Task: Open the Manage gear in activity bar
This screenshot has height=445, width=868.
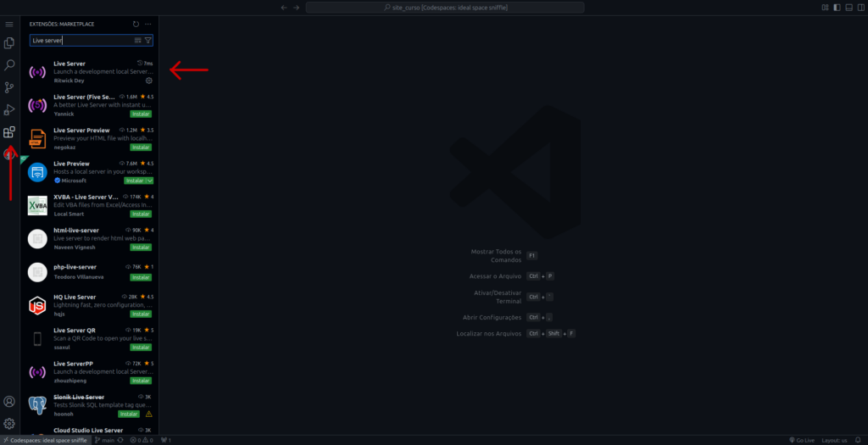Action: point(9,424)
